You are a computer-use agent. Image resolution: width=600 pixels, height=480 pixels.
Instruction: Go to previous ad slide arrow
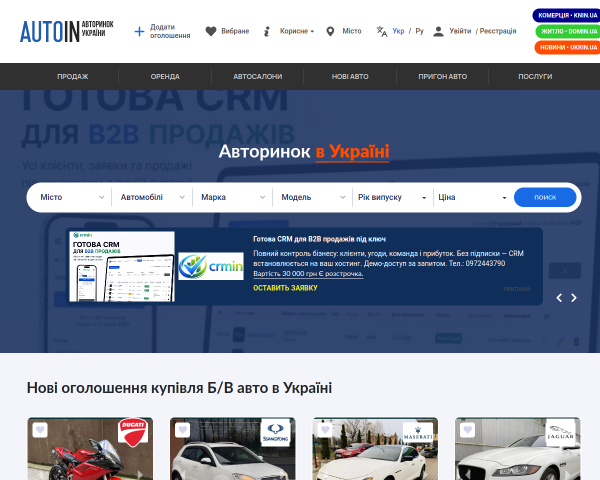pyautogui.click(x=559, y=298)
